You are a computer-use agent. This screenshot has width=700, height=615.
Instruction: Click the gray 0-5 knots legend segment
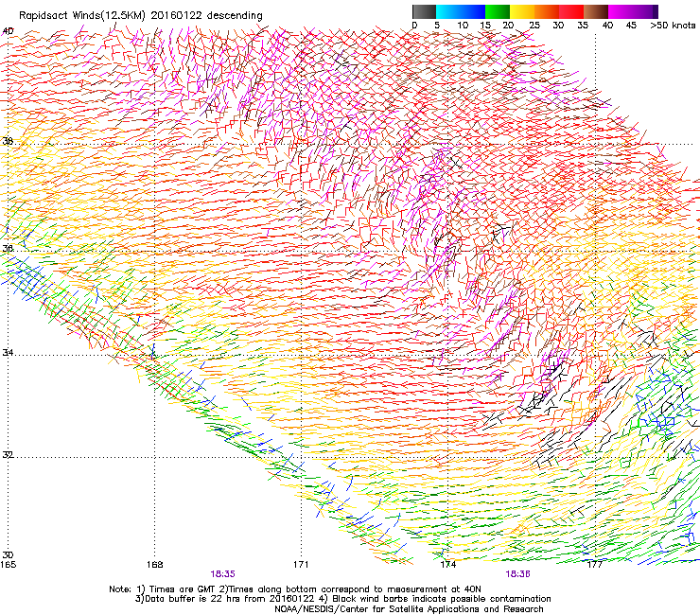click(x=424, y=11)
